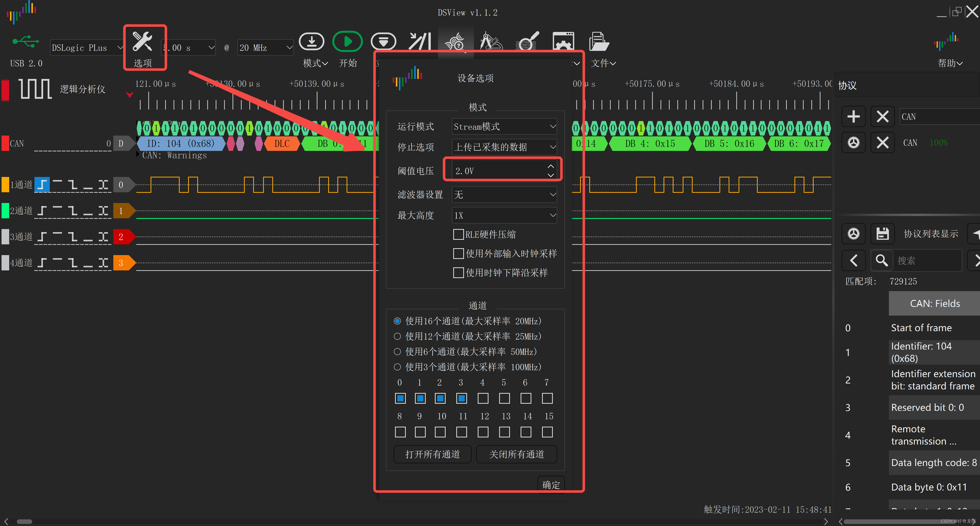Check 使用外部输入时钟采样 option

point(458,254)
